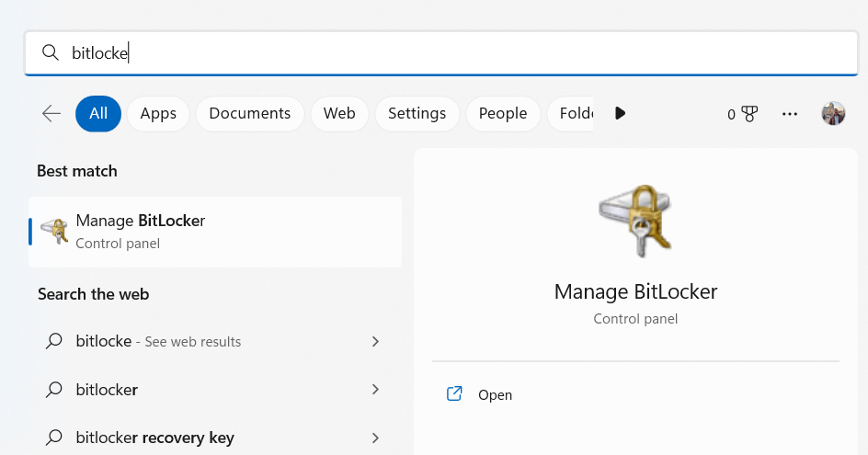Switch to the Documents filter tab
The height and width of the screenshot is (455, 868).
click(x=250, y=113)
